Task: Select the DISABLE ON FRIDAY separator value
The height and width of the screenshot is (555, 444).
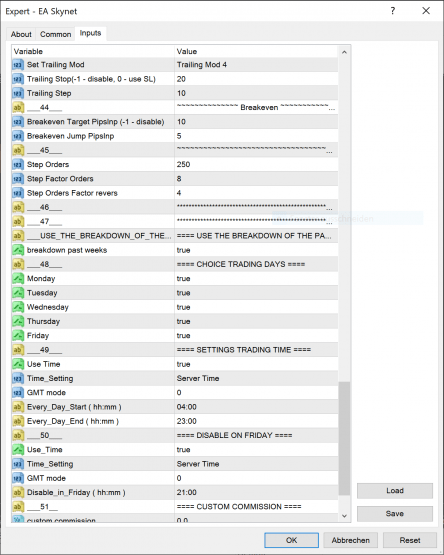Action: [x=256, y=435]
